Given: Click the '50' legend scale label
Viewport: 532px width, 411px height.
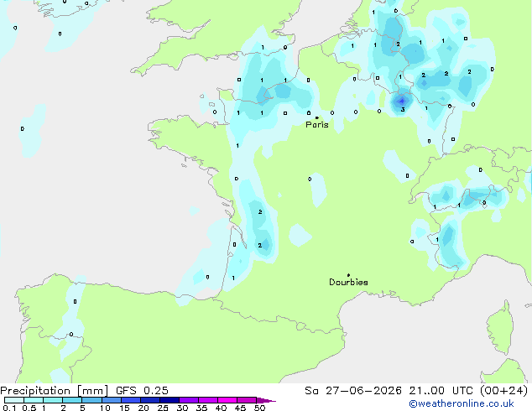Looking at the screenshot, I should [260, 408].
